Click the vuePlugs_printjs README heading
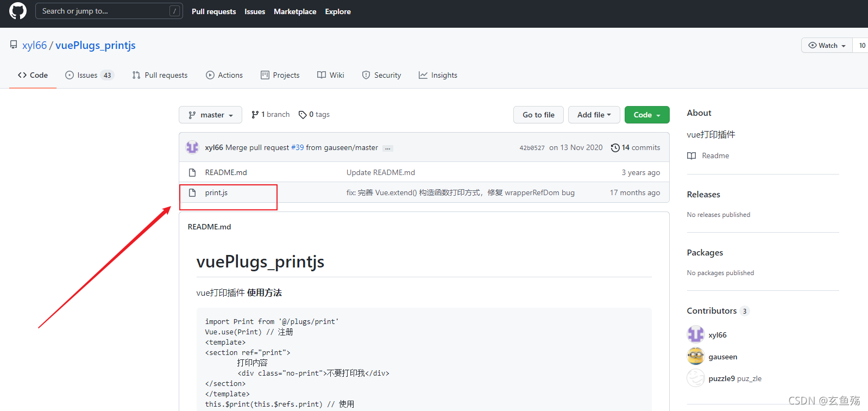This screenshot has height=411, width=868. (260, 261)
